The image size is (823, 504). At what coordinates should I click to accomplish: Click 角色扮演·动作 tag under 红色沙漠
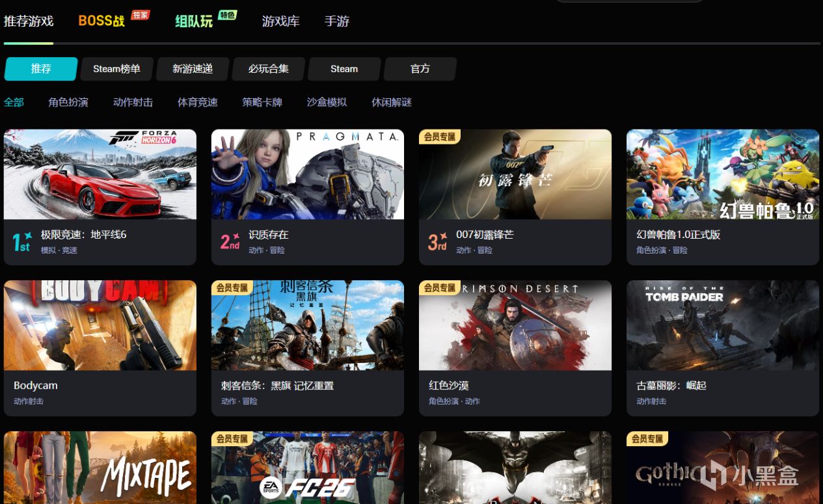pos(454,401)
